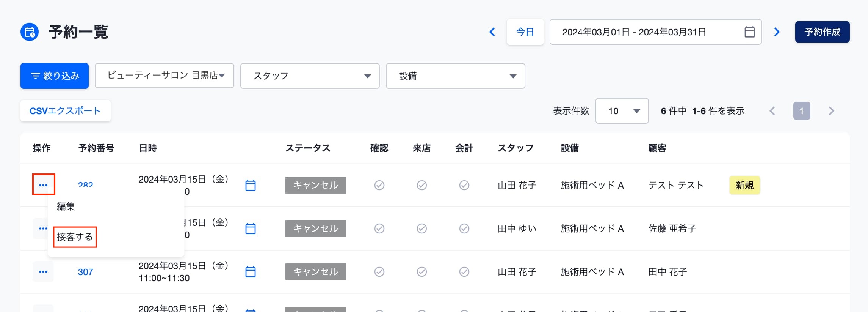Open the ビューティーサロン 目黒店 store dropdown

click(x=165, y=76)
